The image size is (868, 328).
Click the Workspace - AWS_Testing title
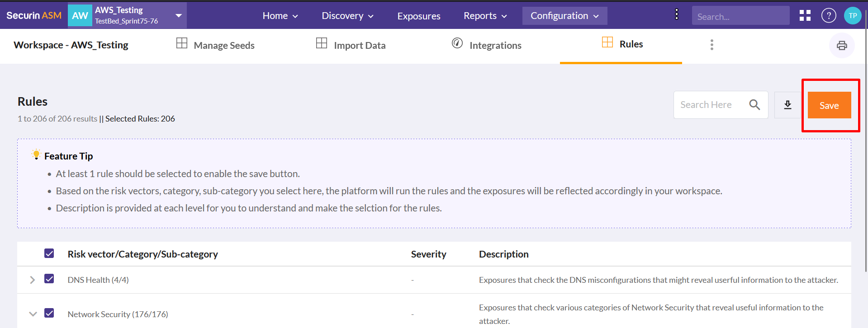(x=71, y=45)
